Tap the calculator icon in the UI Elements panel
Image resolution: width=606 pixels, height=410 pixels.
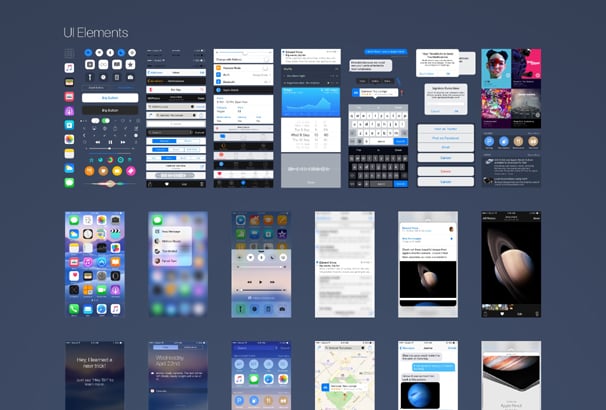point(117,77)
